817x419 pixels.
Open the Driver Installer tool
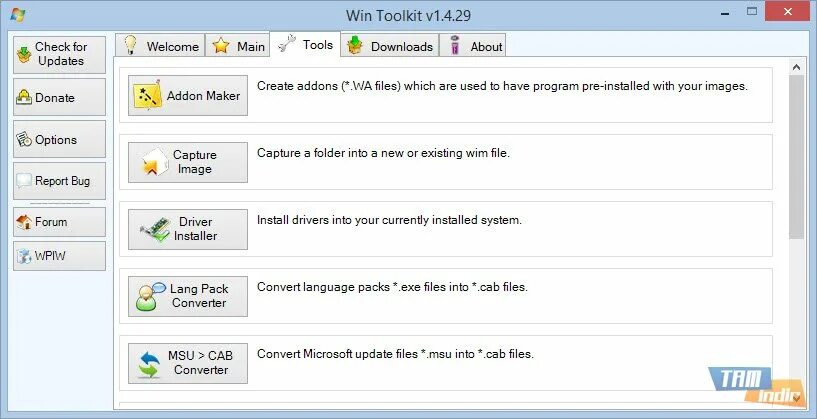click(188, 229)
